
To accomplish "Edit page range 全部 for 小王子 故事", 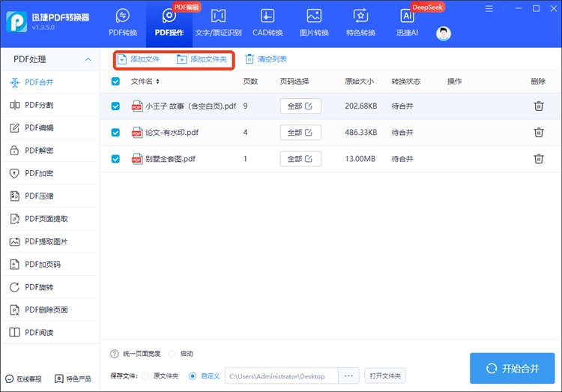I will (300, 106).
